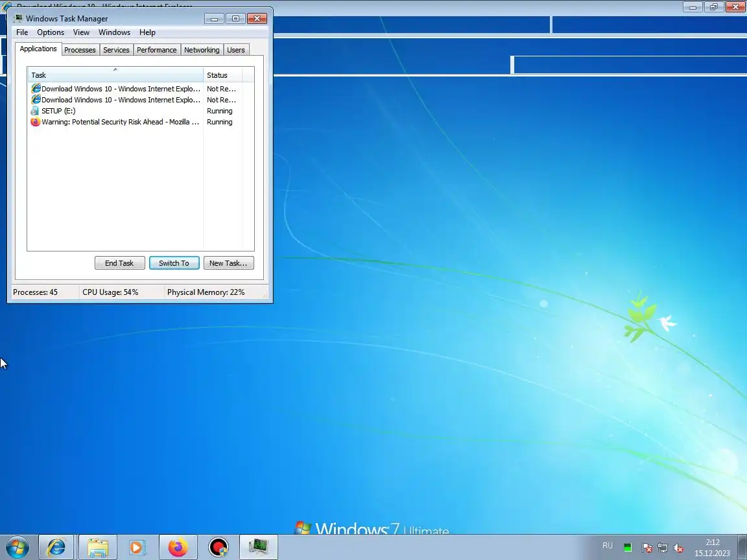
Task: Select the second Download Windows 10 task row
Action: pos(134,100)
